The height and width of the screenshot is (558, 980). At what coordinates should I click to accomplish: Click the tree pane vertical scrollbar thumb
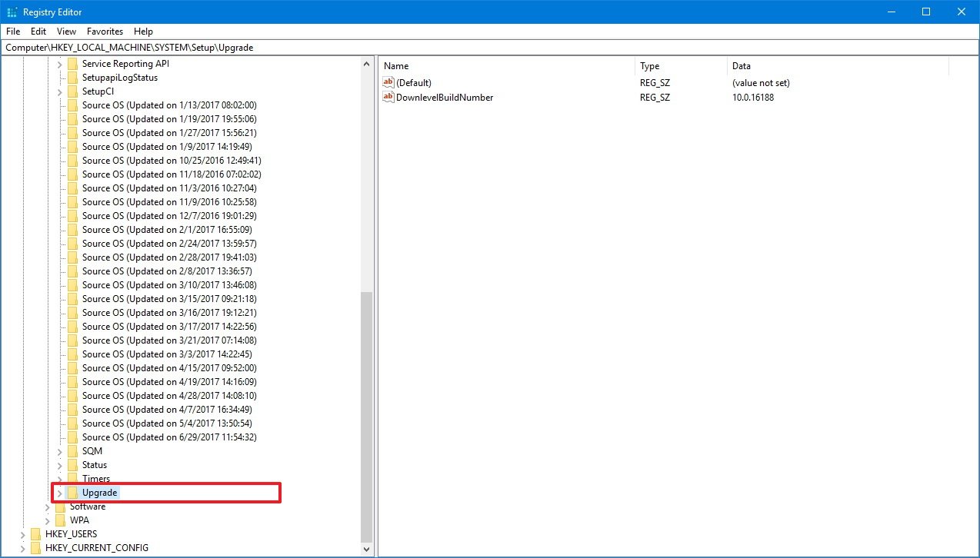367,416
